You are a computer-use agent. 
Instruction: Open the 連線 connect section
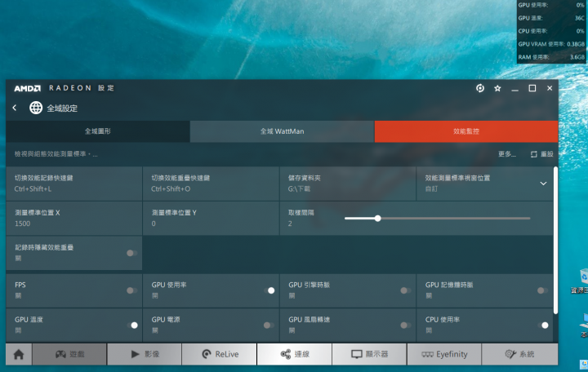point(295,354)
